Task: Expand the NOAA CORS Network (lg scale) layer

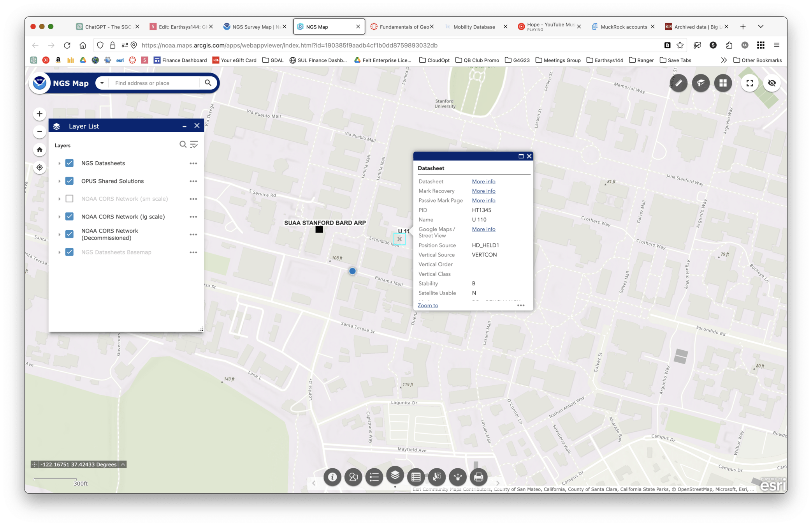Action: [59, 217]
